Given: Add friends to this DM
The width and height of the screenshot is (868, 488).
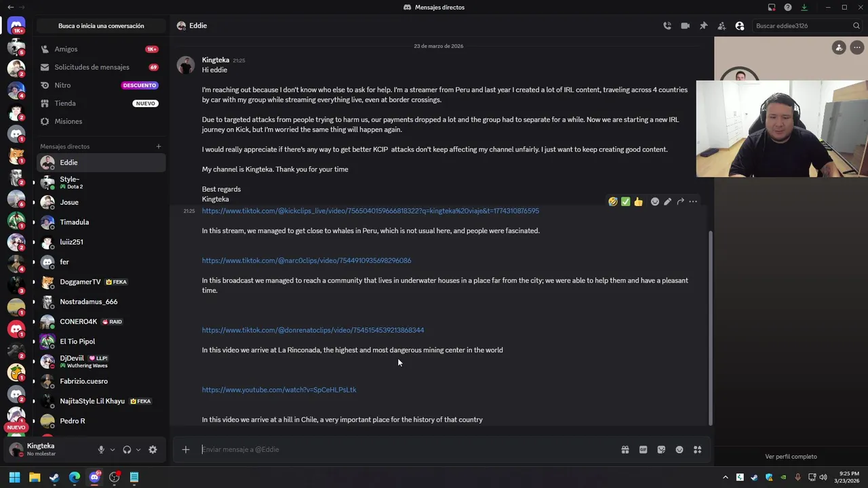Looking at the screenshot, I should click(722, 26).
